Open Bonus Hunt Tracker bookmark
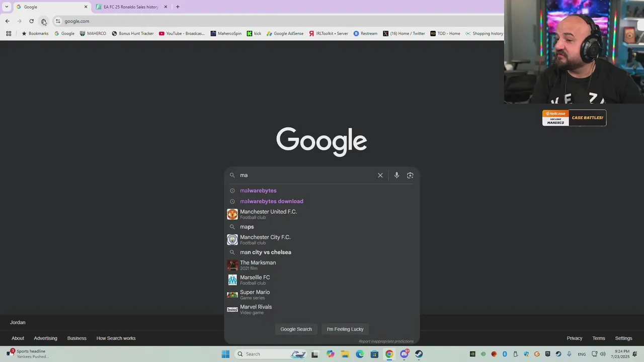 pos(133,34)
